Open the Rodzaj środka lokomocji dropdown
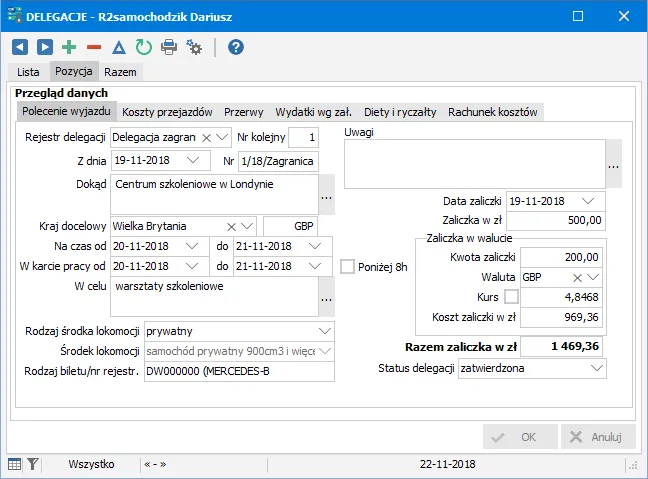648x479 pixels. tap(324, 330)
